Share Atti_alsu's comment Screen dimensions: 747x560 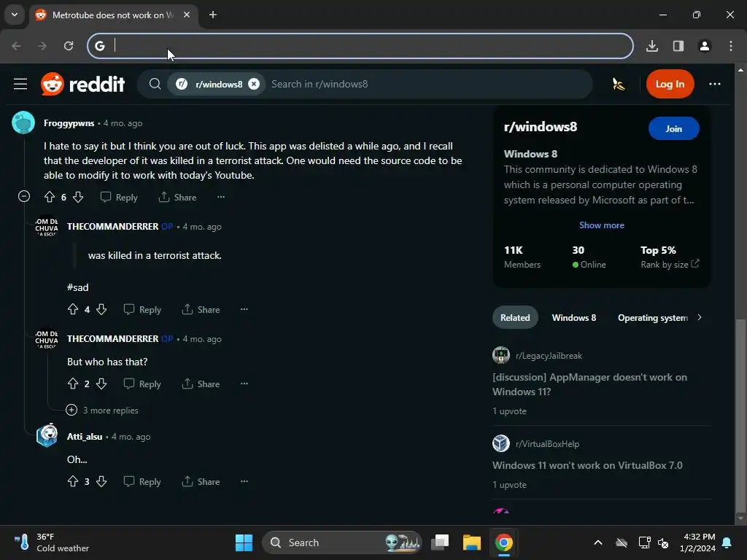tap(201, 481)
